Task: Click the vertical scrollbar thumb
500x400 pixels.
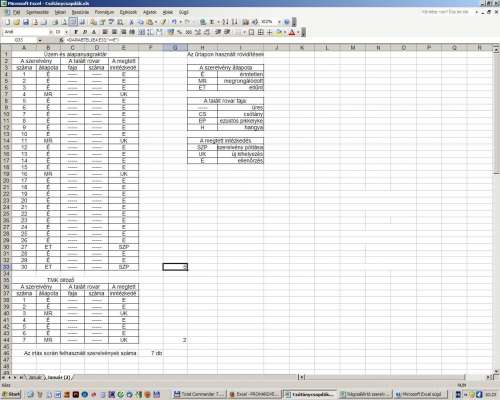Action: coord(496,113)
